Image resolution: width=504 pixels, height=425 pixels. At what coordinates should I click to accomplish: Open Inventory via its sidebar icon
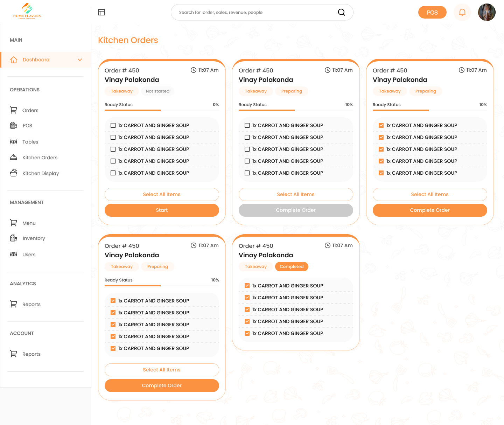(14, 238)
